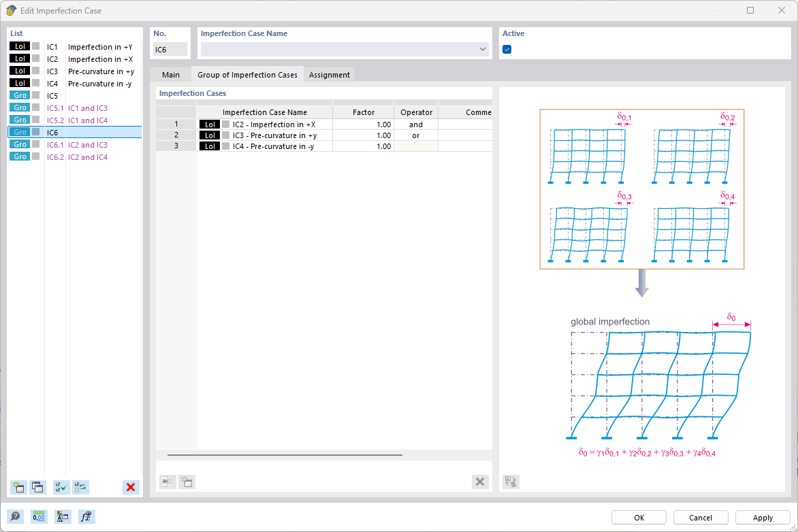Delete selected case with red X icon
The image size is (798, 532).
click(131, 487)
